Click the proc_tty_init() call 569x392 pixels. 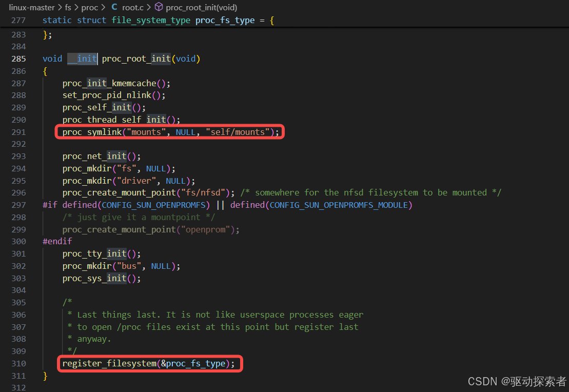click(x=102, y=254)
